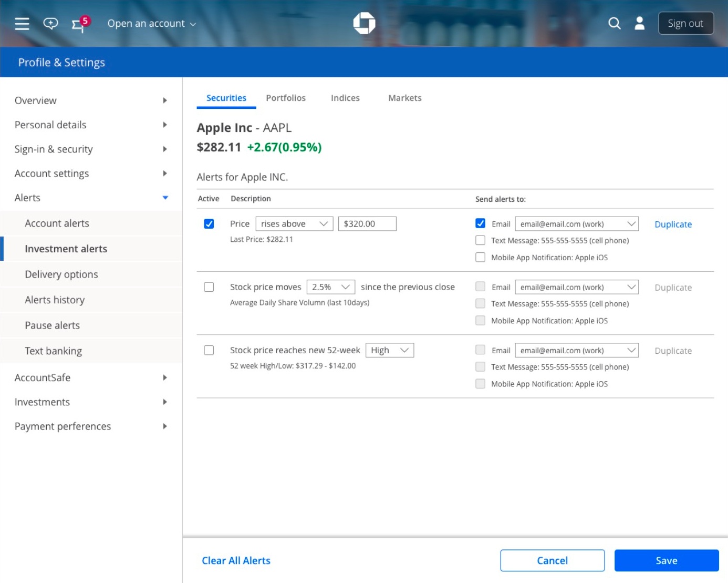This screenshot has width=728, height=583.
Task: Collapse the Alerts section
Action: pos(165,198)
